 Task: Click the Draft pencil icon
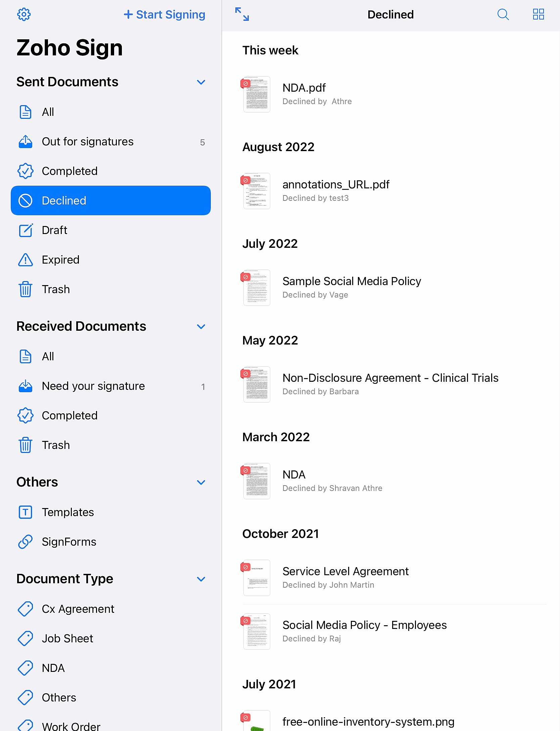[26, 230]
